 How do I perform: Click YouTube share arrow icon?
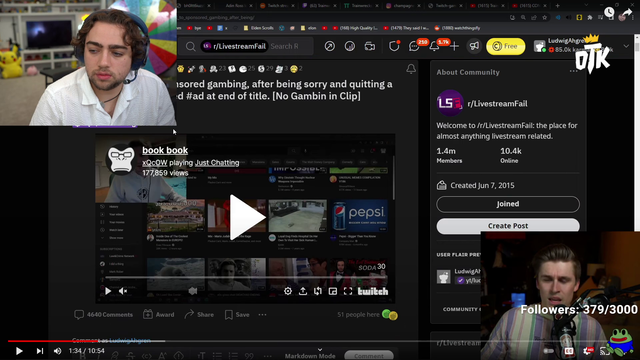pos(627,13)
